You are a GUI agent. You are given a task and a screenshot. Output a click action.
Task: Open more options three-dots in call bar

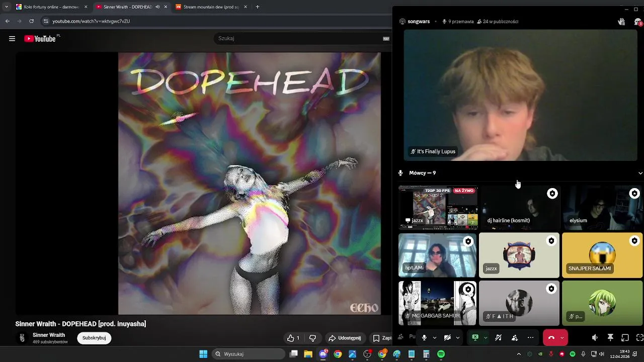tap(531, 338)
